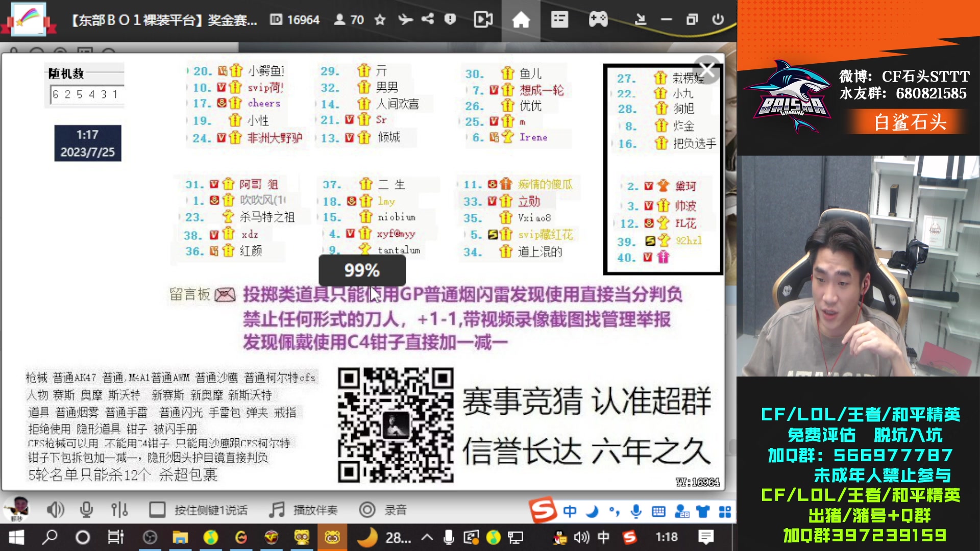Switch to the home tab
Image resolution: width=980 pixels, height=551 pixels.
(521, 20)
